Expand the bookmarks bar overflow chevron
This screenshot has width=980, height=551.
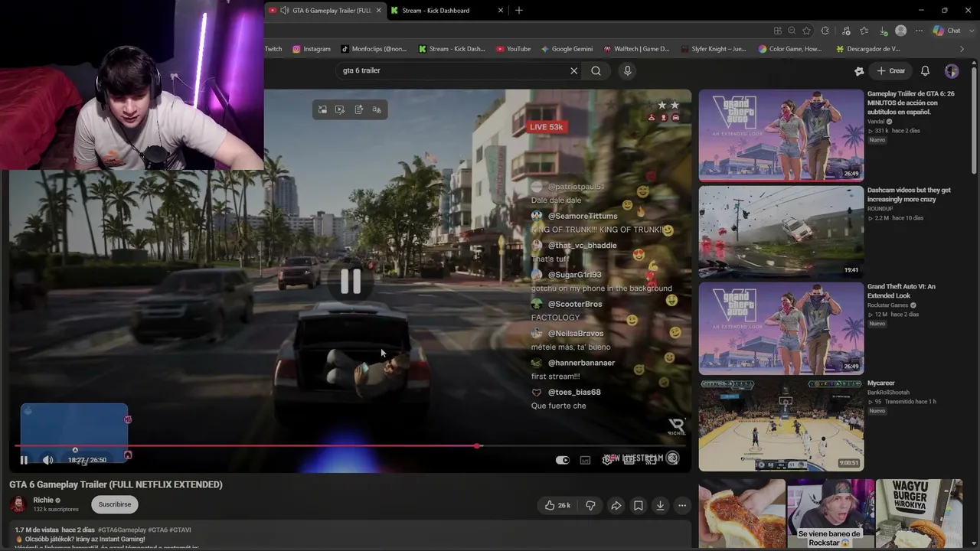962,49
